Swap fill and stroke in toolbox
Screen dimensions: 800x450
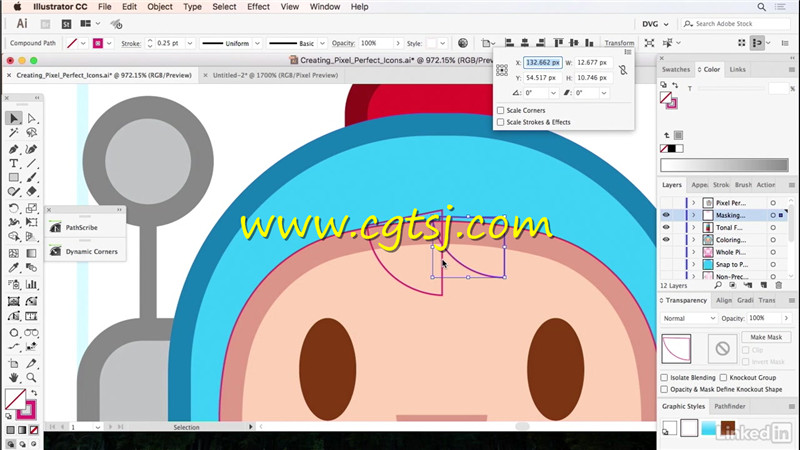point(34,393)
